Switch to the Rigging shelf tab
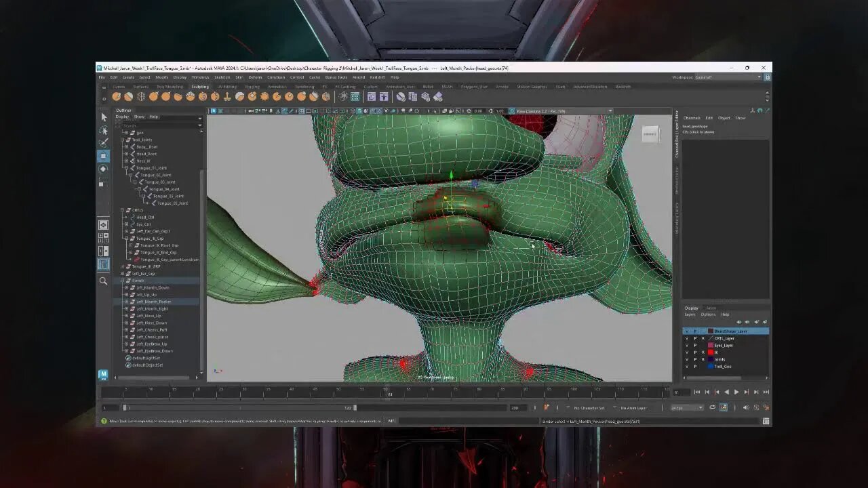 pyautogui.click(x=252, y=87)
